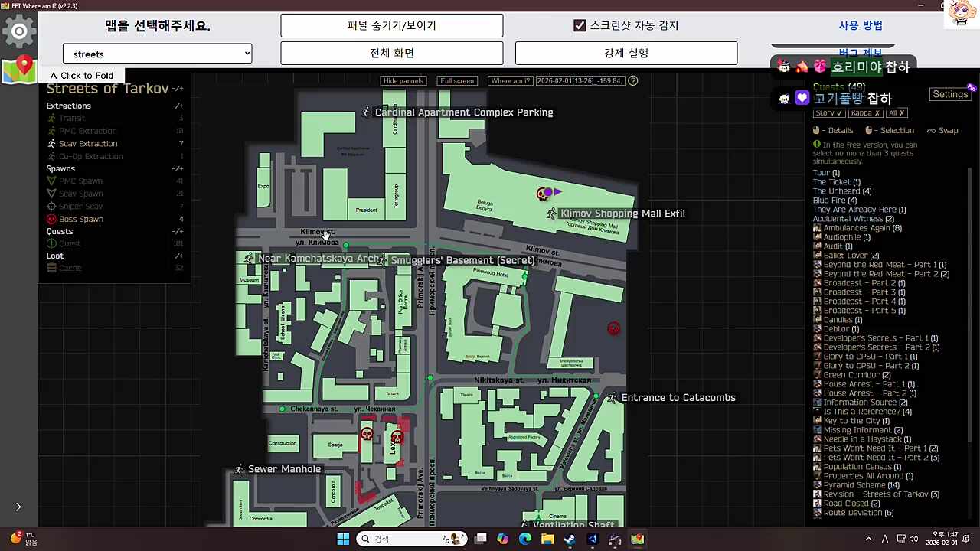Viewport: 980px width, 551px height.
Task: Click the Entrance to Catacombs marker icon
Action: pos(612,397)
